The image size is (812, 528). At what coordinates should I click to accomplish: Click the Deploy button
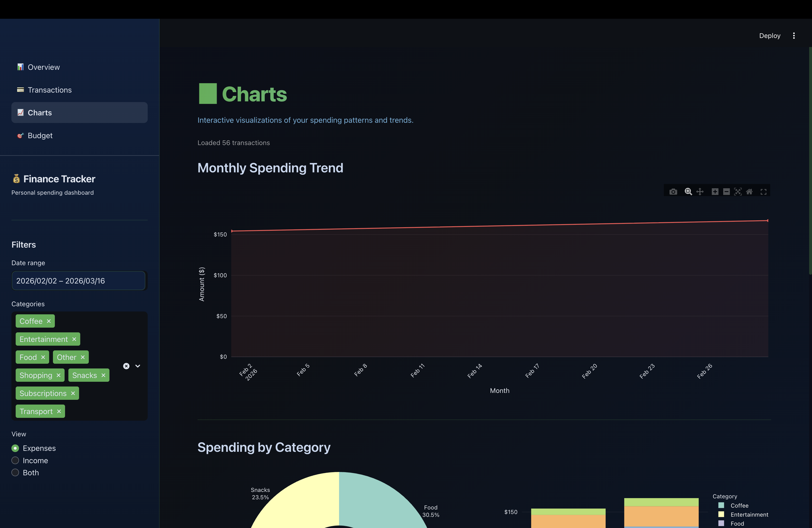pos(769,35)
